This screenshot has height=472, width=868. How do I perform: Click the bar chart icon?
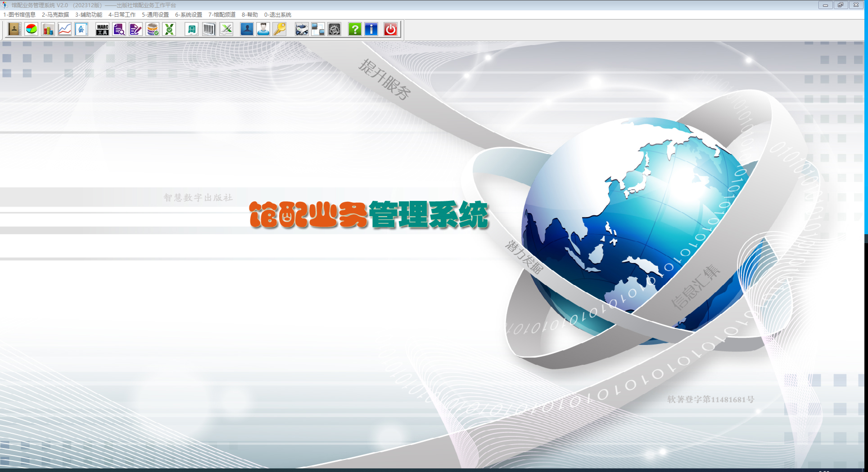pos(48,29)
